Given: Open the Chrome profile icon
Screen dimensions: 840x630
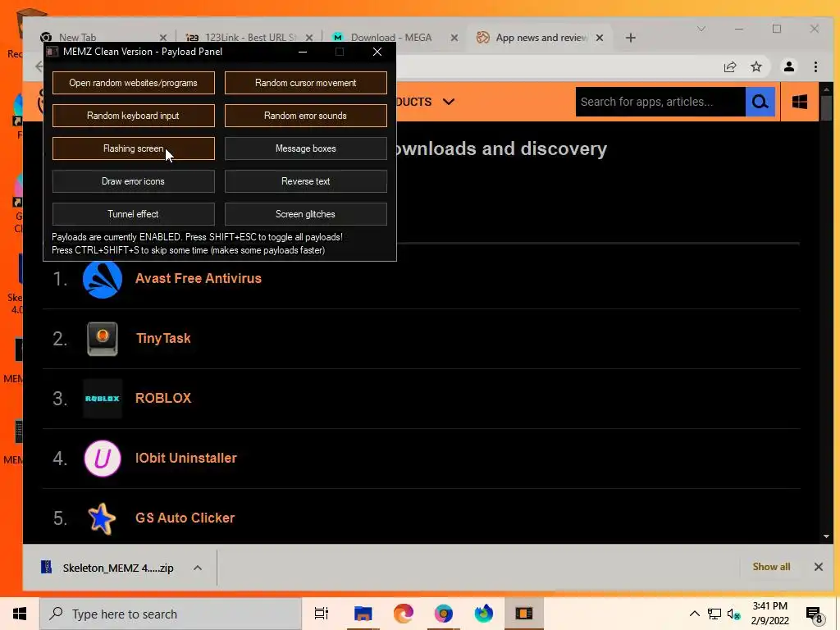Looking at the screenshot, I should pos(788,66).
